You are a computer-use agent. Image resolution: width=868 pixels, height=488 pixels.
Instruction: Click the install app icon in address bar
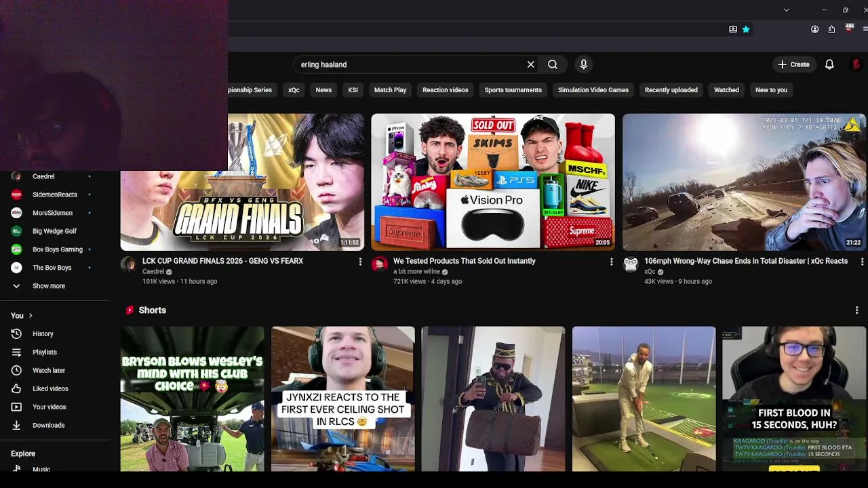(733, 29)
